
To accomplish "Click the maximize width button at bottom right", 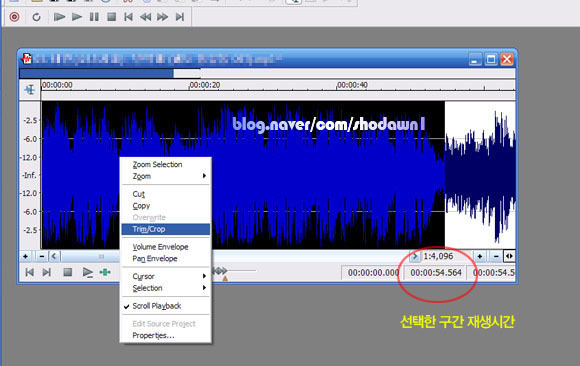I will point(509,256).
